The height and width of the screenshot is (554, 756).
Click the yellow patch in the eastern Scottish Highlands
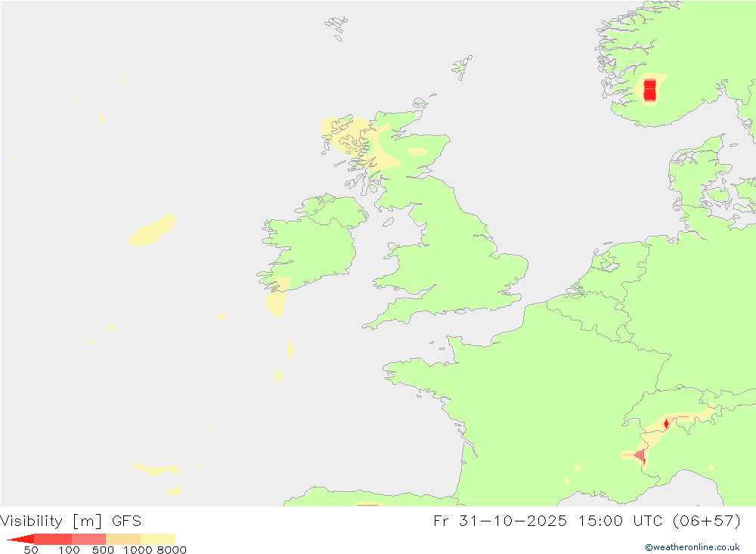pyautogui.click(x=417, y=153)
